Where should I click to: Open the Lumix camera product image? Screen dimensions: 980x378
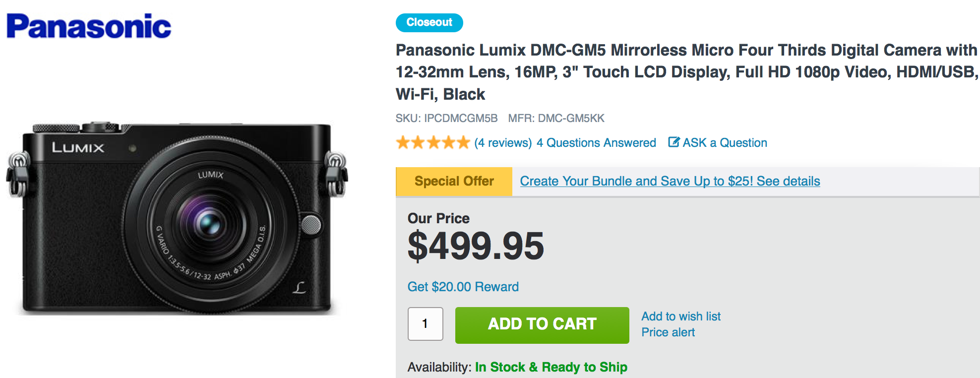click(x=177, y=218)
